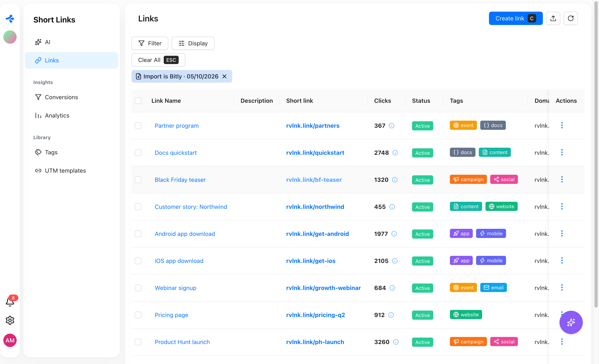599x364 pixels.
Task: Click the email tag on Webinar signup
Action: point(493,287)
